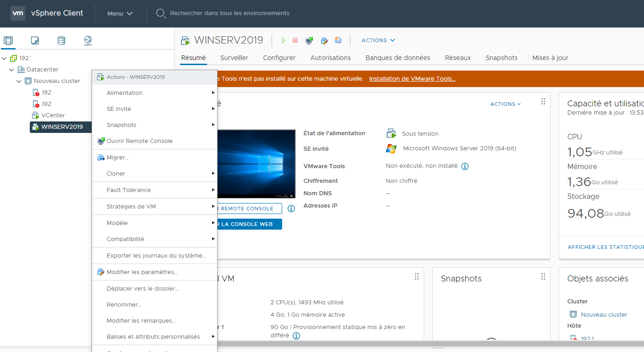Click the VM icon beside the WINSERV2019 title
644x352 pixels.
click(x=186, y=40)
